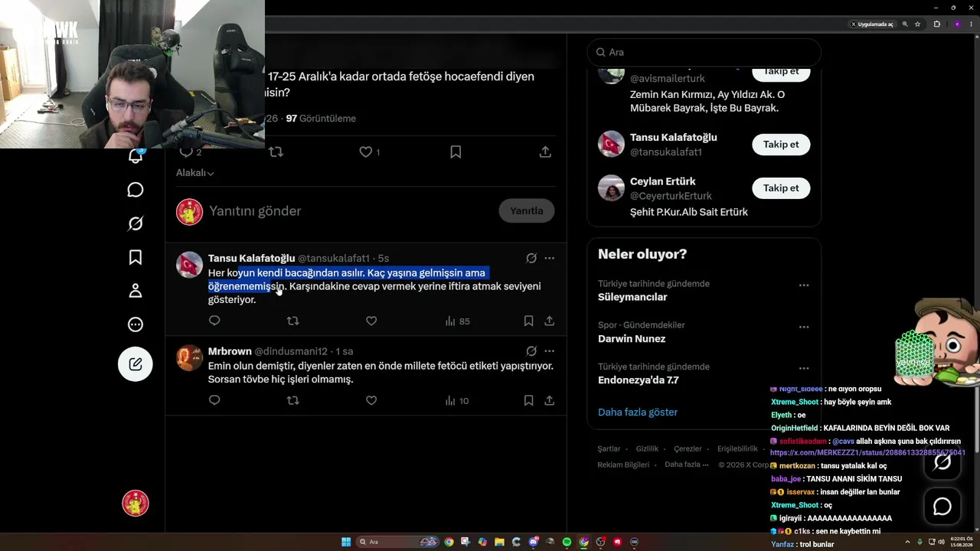Bookmark Tansu Kalafatoğlu's comment
Viewport: 980px width, 551px height.
pos(528,321)
